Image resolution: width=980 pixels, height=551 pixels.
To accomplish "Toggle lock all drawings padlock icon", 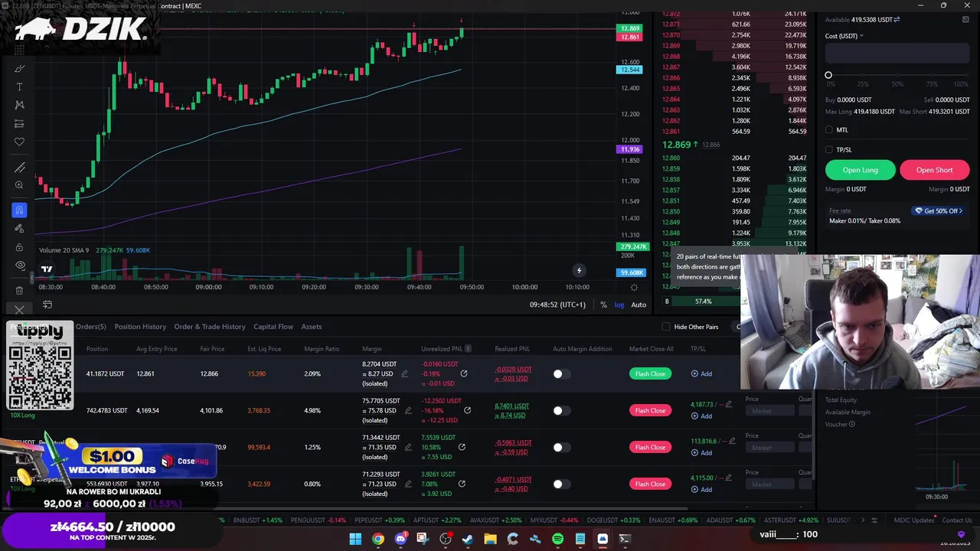I will click(19, 247).
